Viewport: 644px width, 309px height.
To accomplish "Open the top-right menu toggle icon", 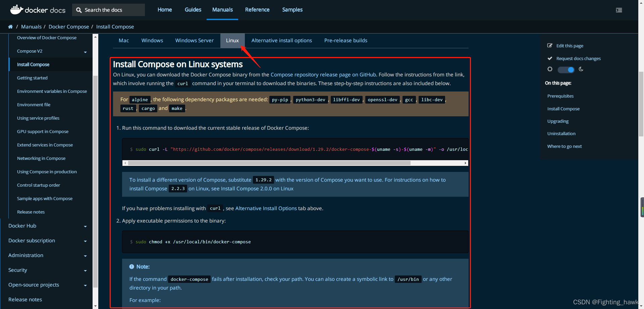I will 619,10.
